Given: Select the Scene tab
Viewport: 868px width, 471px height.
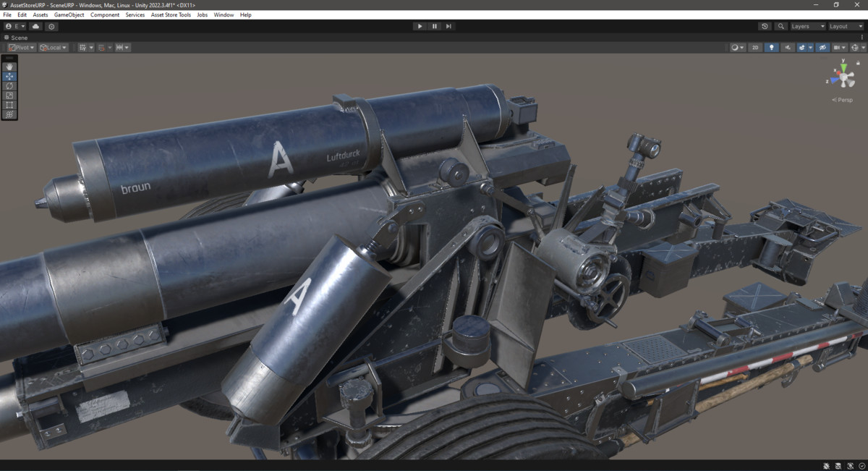Looking at the screenshot, I should click(x=16, y=38).
